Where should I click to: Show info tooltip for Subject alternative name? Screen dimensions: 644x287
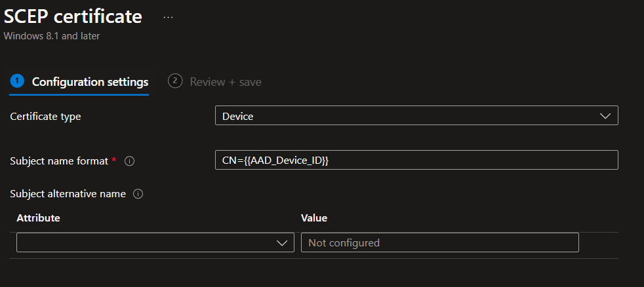pos(138,194)
